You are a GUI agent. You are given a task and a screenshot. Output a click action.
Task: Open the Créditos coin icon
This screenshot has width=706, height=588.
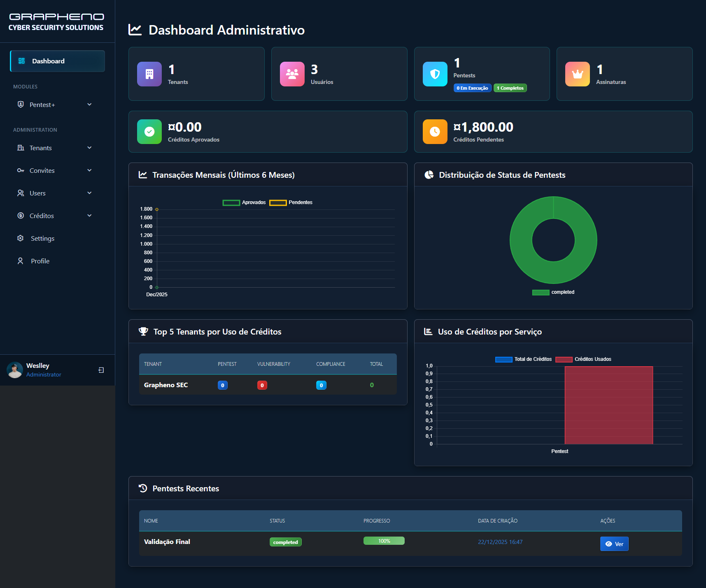(x=21, y=215)
